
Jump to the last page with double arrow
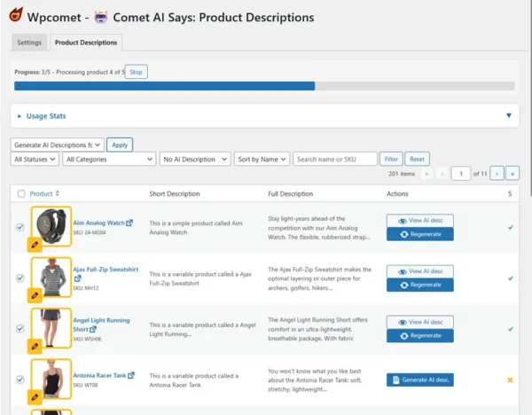point(512,174)
